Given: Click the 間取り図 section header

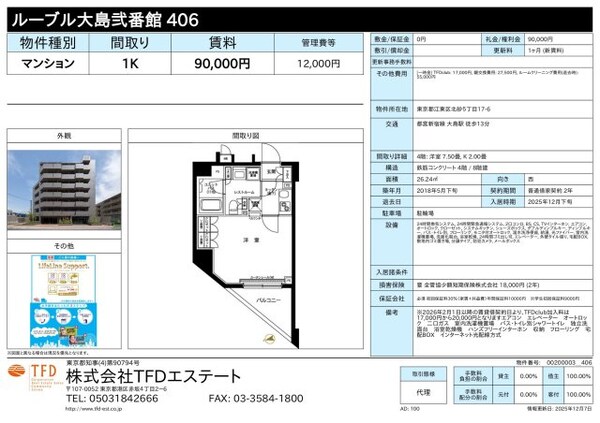Looking at the screenshot, I should coord(246,136).
